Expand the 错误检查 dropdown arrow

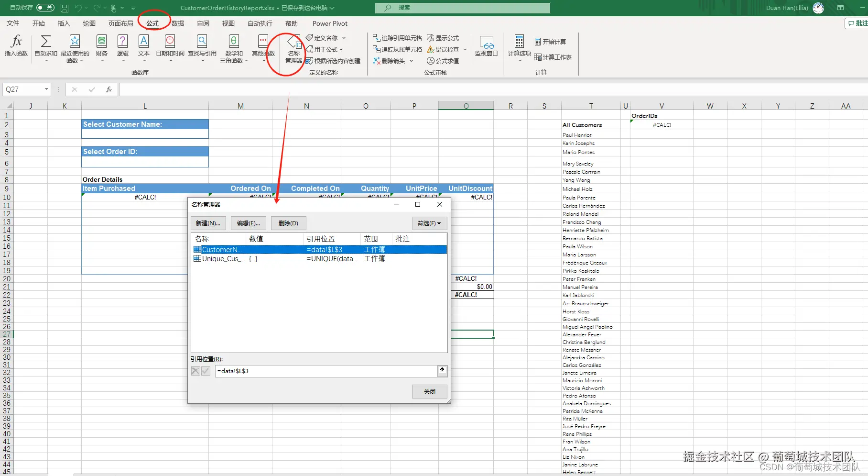tap(465, 49)
